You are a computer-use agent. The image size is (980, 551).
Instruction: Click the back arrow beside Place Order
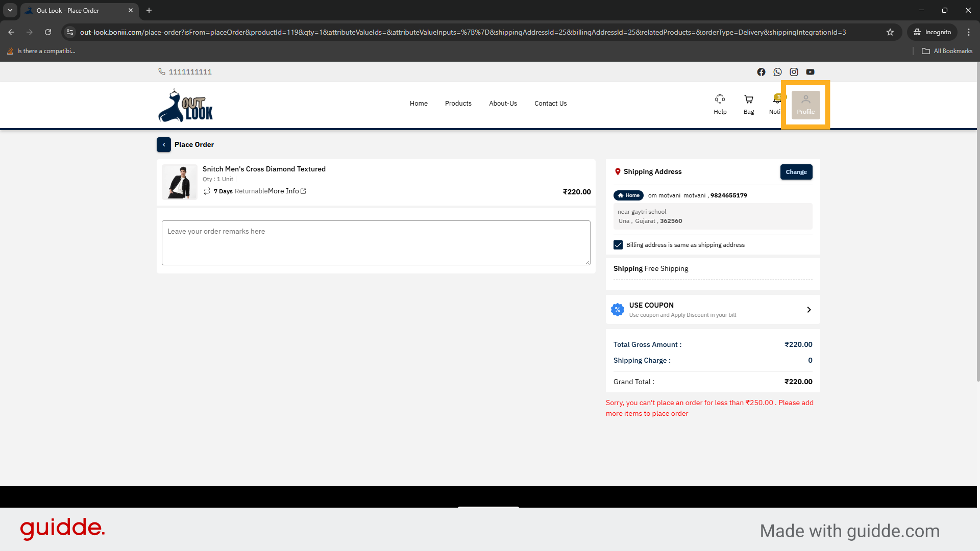click(x=164, y=144)
